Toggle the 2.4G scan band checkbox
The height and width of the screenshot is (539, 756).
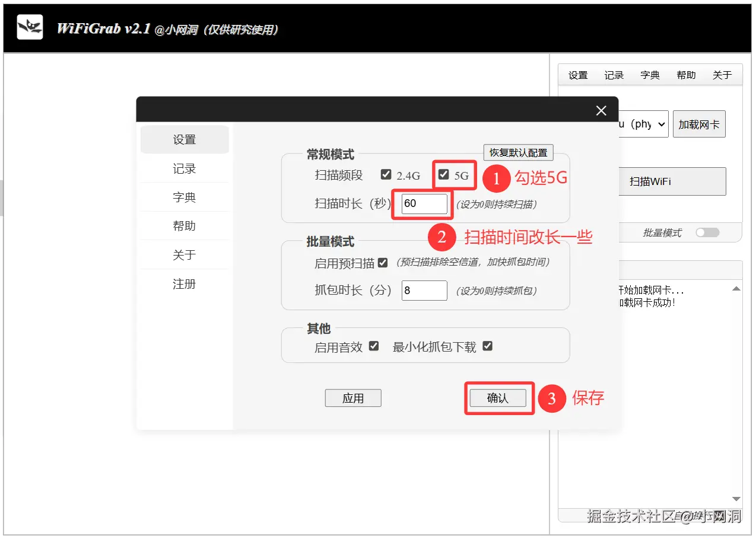[x=386, y=174]
